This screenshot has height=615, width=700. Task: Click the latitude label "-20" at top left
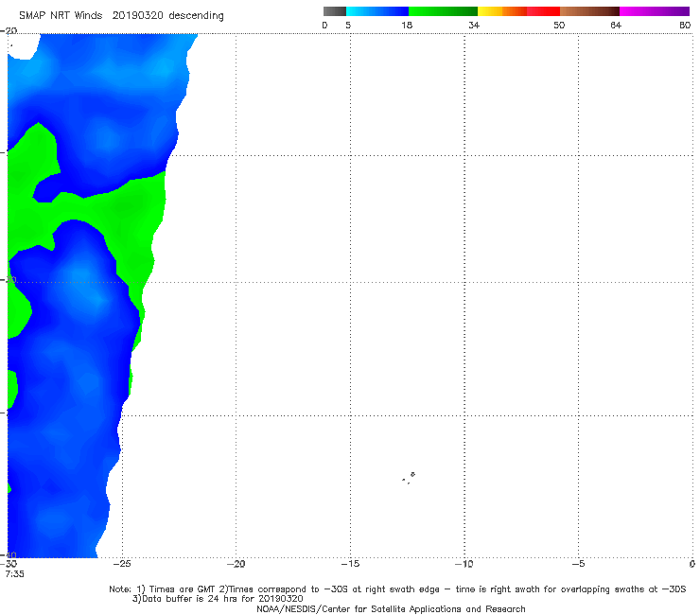[9, 30]
